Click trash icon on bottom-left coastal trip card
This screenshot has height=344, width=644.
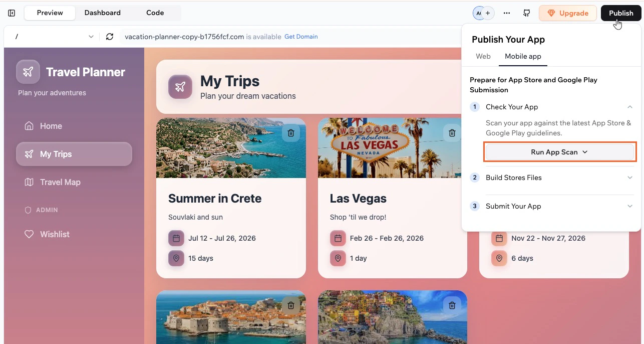coord(291,305)
